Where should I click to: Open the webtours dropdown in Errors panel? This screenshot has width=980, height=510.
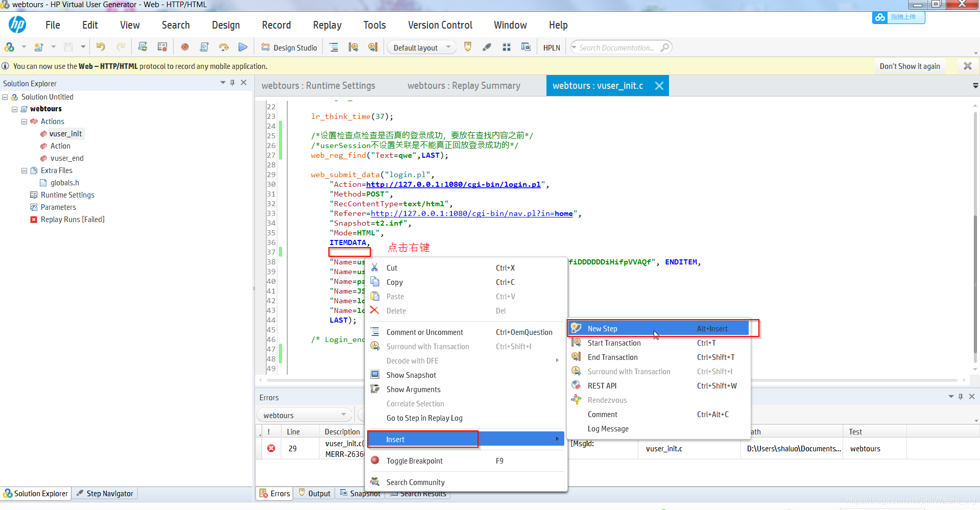304,415
